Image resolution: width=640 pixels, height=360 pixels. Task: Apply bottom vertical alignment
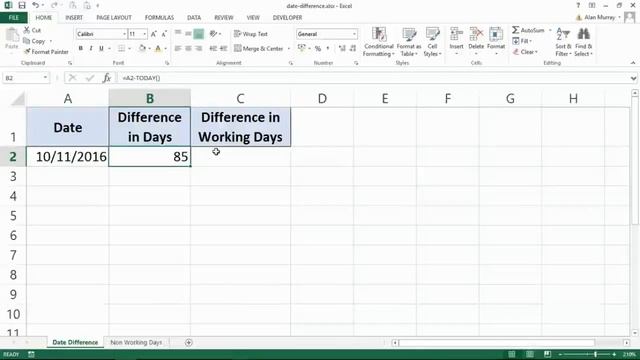coord(199,34)
